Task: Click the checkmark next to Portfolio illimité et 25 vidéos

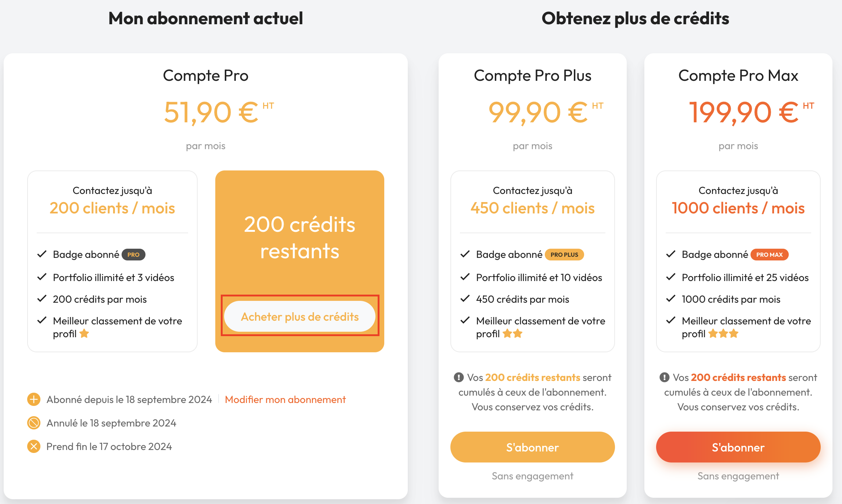Action: pos(671,277)
